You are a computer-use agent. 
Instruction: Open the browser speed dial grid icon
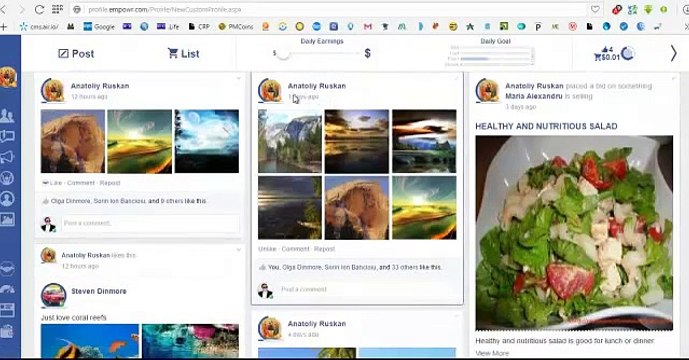pyautogui.click(x=58, y=9)
